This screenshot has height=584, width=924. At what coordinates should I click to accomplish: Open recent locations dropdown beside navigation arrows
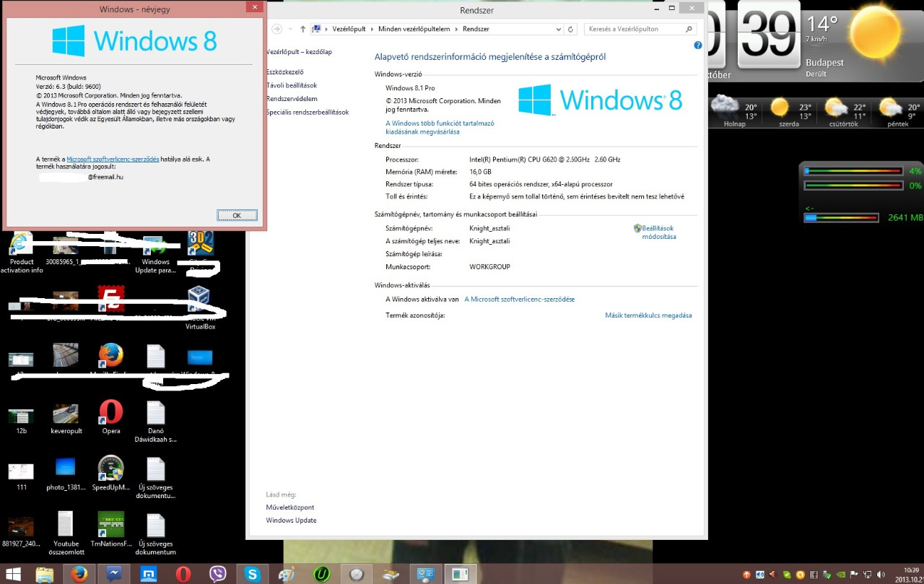coord(291,29)
